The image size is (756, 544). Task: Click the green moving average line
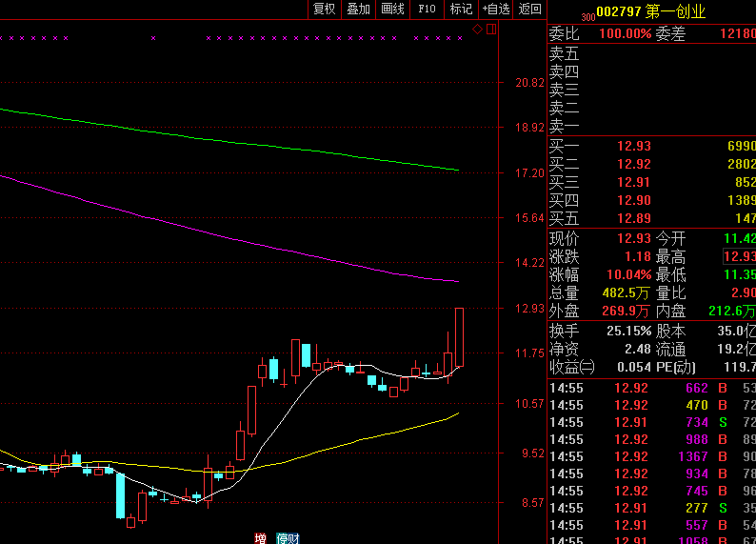(229, 141)
